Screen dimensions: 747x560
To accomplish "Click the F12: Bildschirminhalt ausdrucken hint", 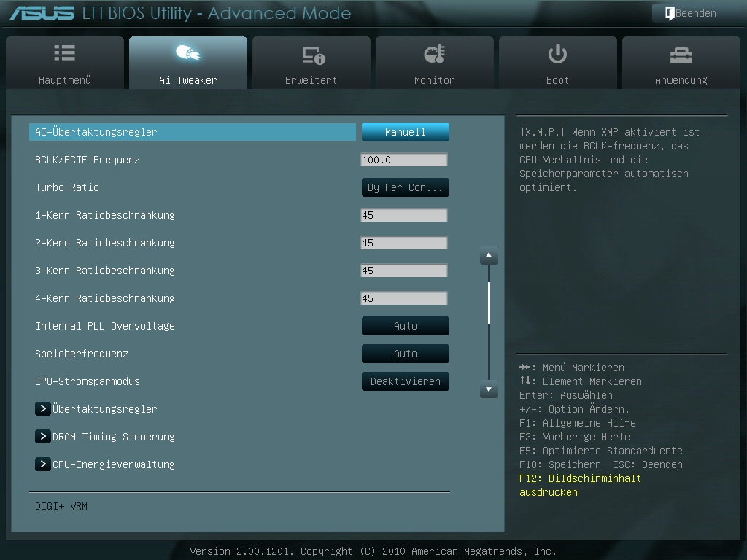I will click(x=580, y=485).
